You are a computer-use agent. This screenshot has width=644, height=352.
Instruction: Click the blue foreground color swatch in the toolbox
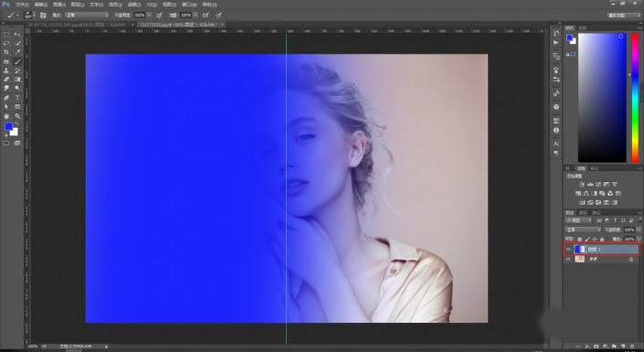click(8, 126)
